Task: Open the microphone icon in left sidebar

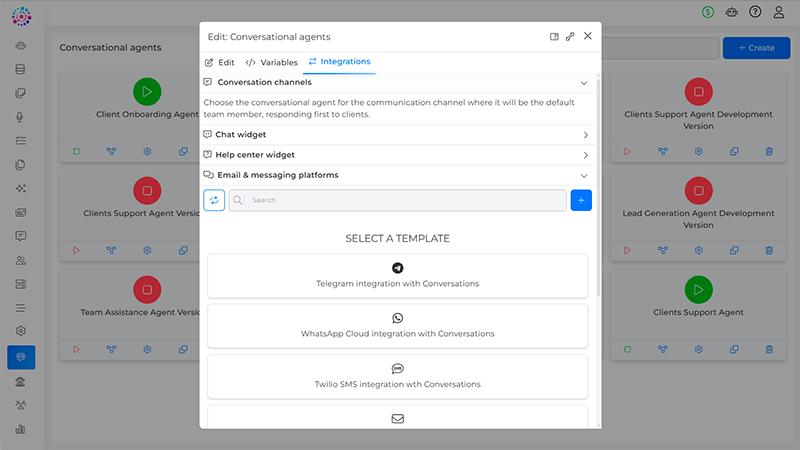Action: pos(21,117)
